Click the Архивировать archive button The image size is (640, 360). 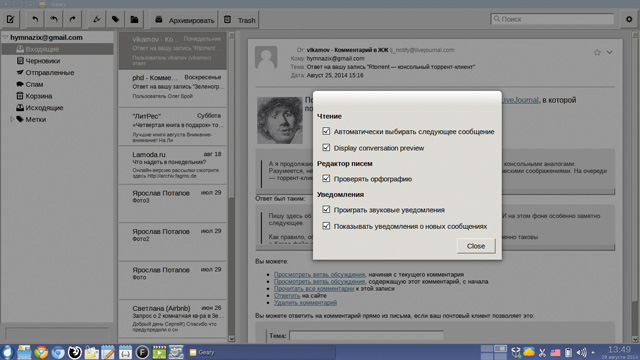coord(184,20)
